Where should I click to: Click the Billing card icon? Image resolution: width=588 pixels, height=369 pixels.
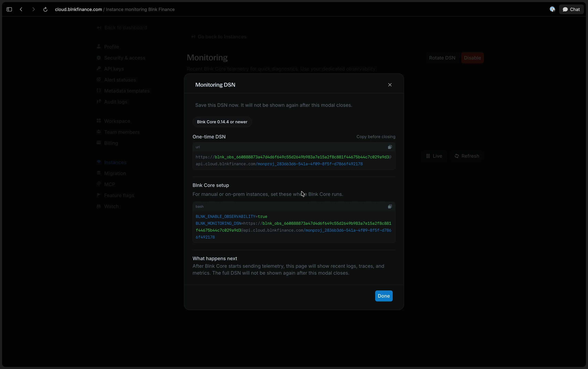click(99, 143)
